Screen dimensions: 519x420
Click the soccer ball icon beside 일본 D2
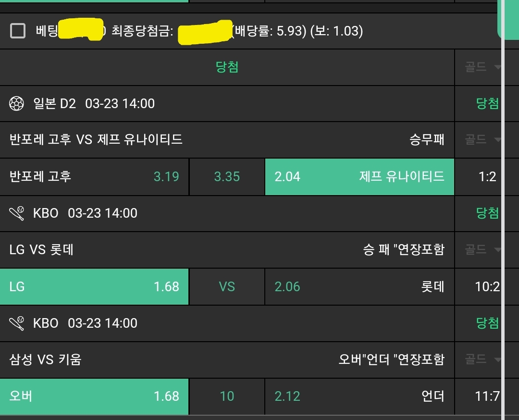pyautogui.click(x=17, y=103)
